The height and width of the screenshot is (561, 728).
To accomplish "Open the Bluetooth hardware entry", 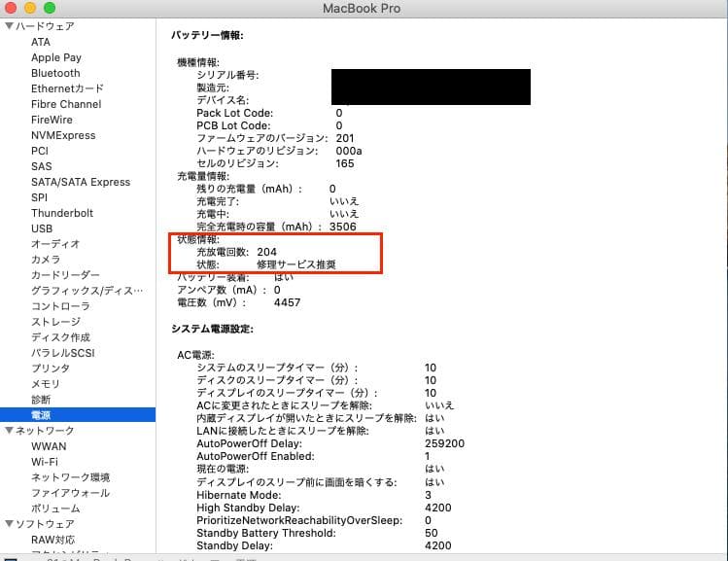I will click(x=55, y=73).
